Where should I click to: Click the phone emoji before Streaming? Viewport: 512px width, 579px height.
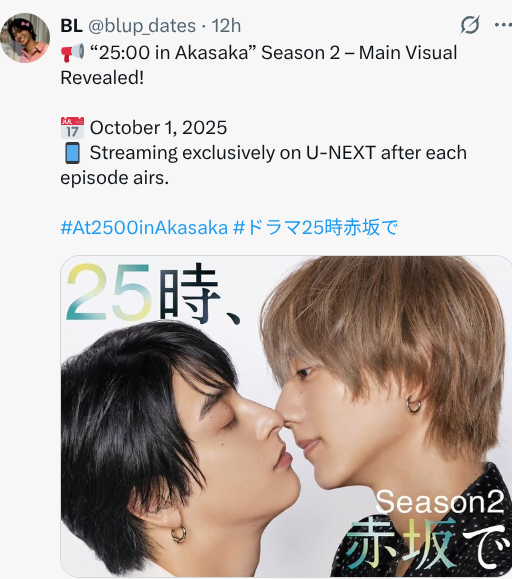[x=72, y=153]
